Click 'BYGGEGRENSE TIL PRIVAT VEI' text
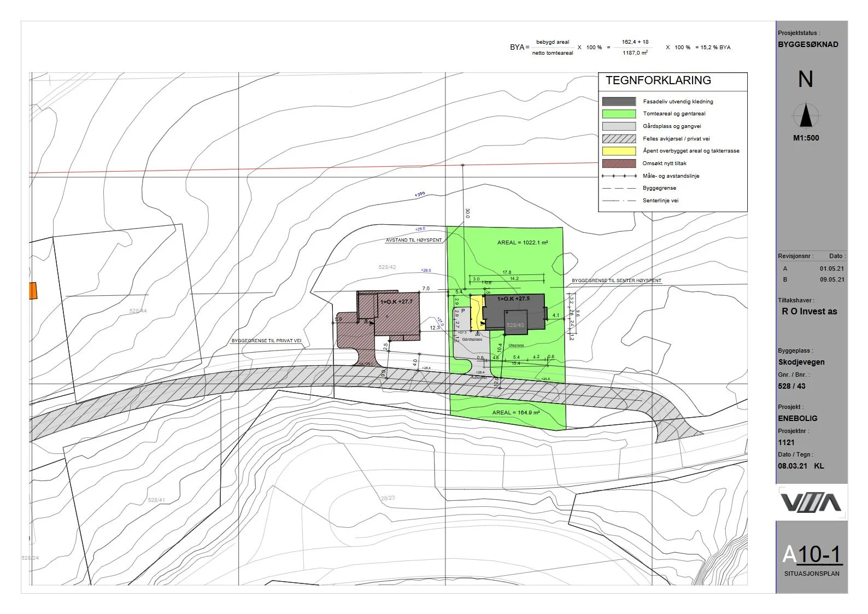The width and height of the screenshot is (868, 614). (x=266, y=341)
